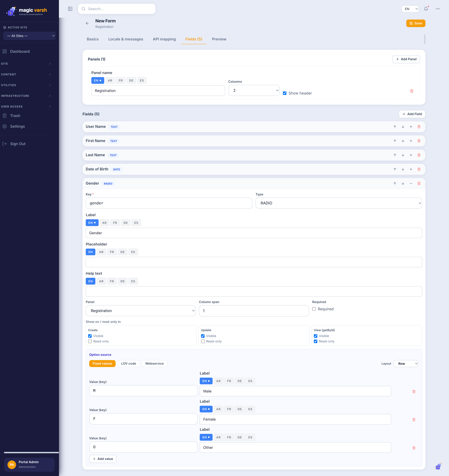Open the Layout Row dropdown

[x=406, y=363]
